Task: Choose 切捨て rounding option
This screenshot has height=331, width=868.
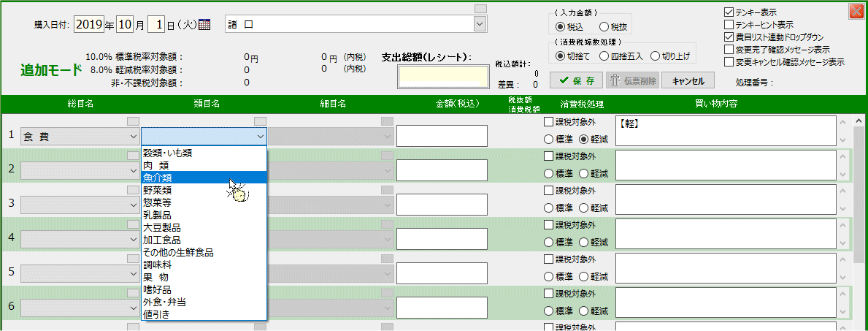Action: click(561, 56)
